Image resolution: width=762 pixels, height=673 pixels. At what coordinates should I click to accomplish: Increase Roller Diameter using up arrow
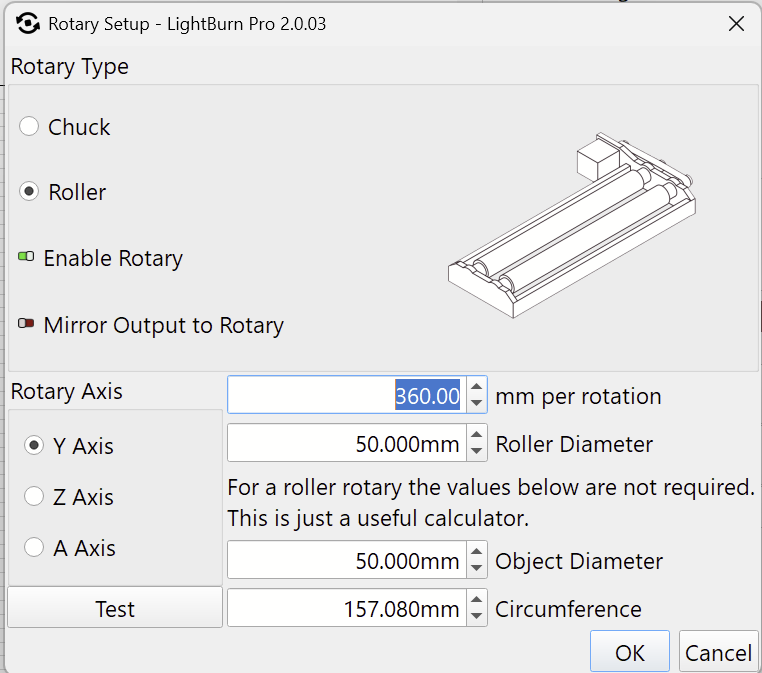477,435
